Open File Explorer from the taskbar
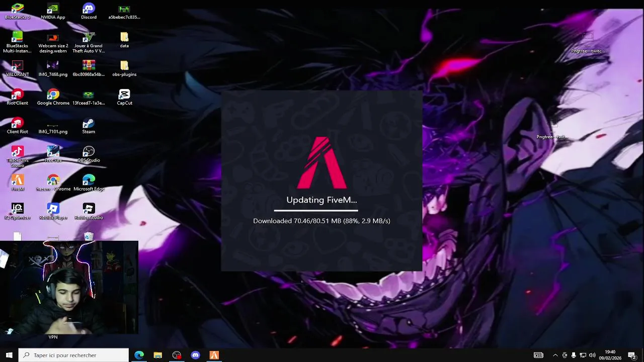 pos(157,355)
